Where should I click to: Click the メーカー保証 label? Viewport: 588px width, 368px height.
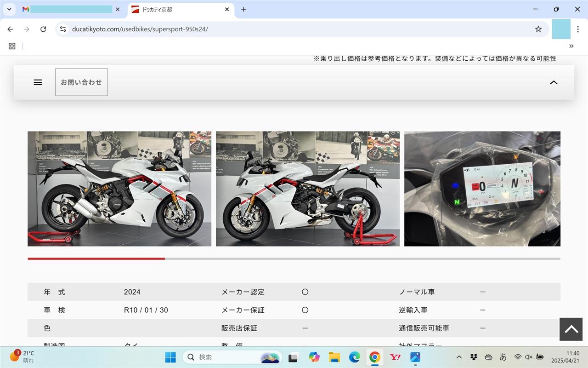[243, 310]
